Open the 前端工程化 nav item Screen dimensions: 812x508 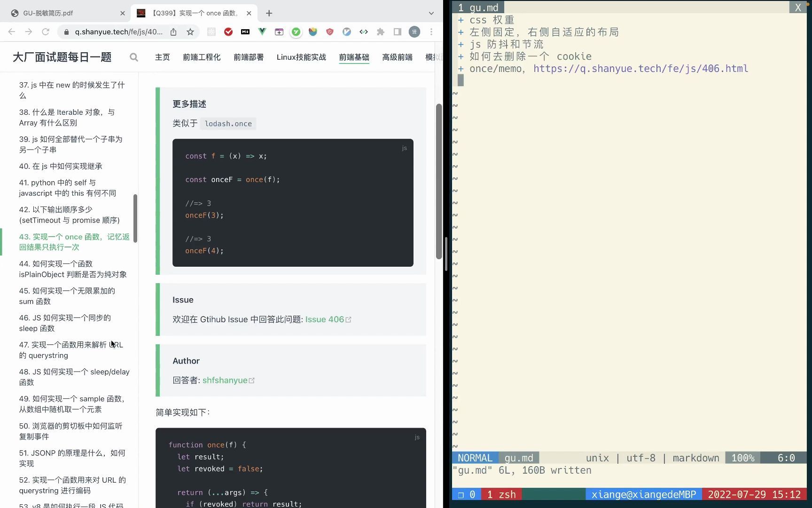202,57
